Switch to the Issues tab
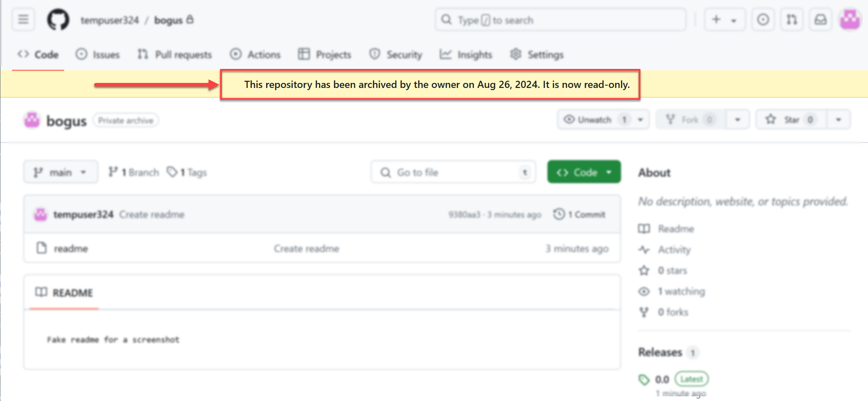The width and height of the screenshot is (868, 401). (x=98, y=55)
